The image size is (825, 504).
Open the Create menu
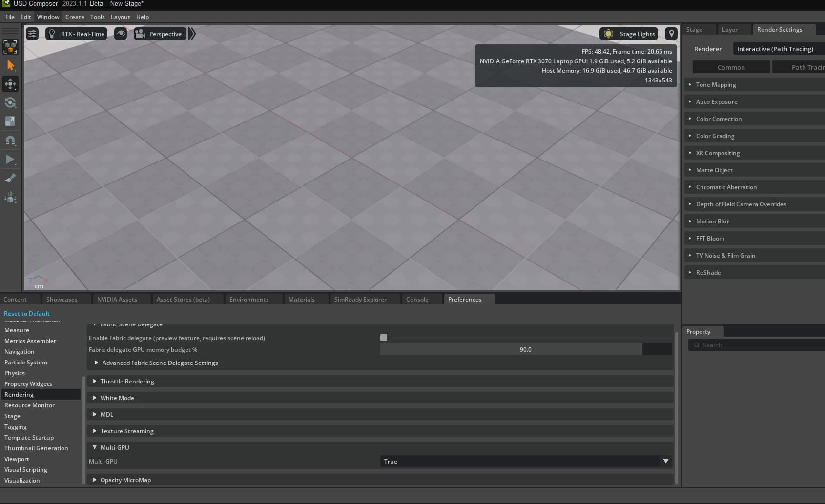75,17
